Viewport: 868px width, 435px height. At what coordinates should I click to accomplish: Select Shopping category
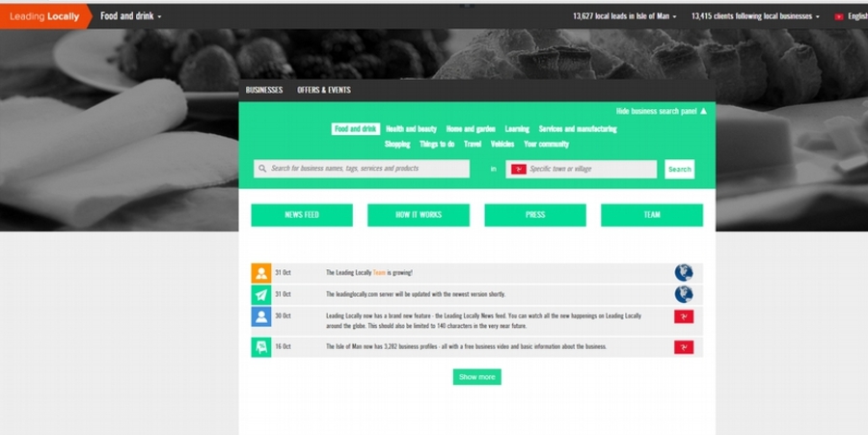397,144
